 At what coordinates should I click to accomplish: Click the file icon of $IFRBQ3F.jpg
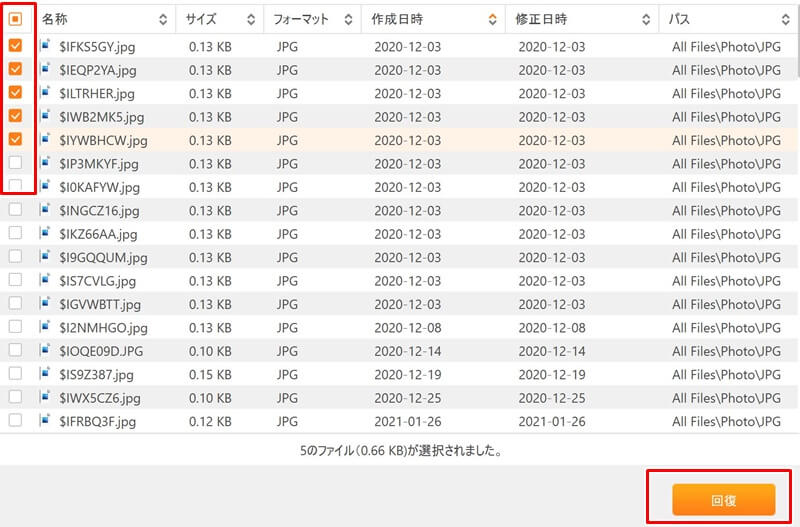(x=46, y=420)
